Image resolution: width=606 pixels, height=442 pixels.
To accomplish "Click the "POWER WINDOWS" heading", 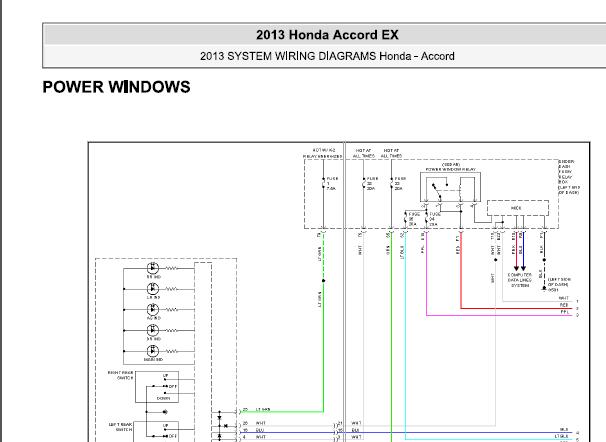I will point(116,87).
